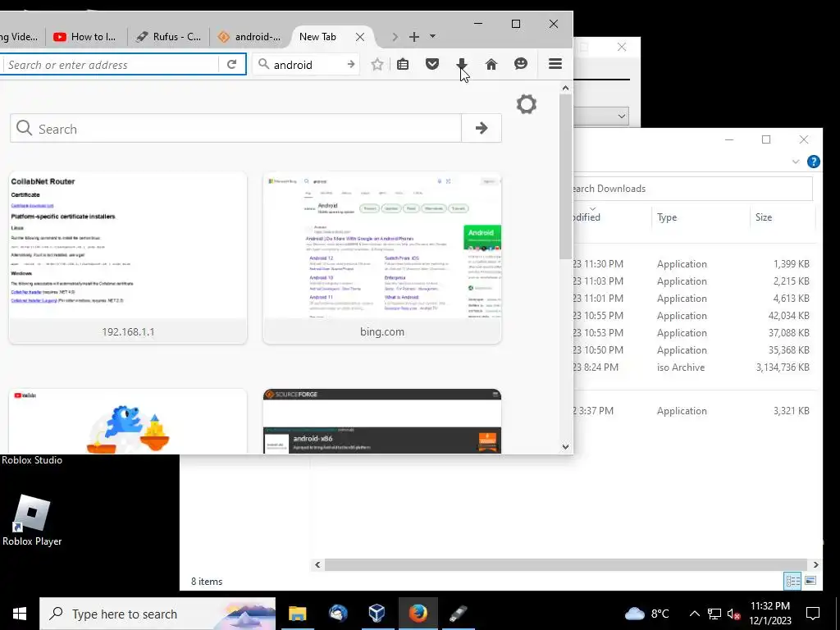Switch to the Rufus tab

pos(169,37)
